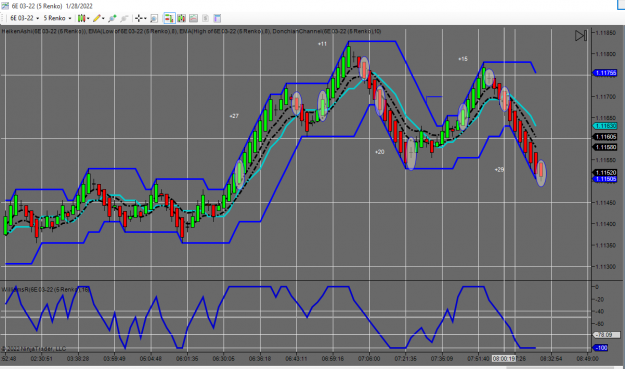Viewport: 625px width, 369px height.
Task: Open the Data Series icon
Action: tap(182, 18)
